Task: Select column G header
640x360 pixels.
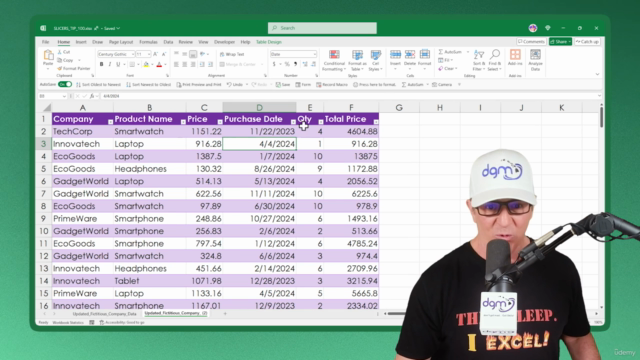Action: 399,107
